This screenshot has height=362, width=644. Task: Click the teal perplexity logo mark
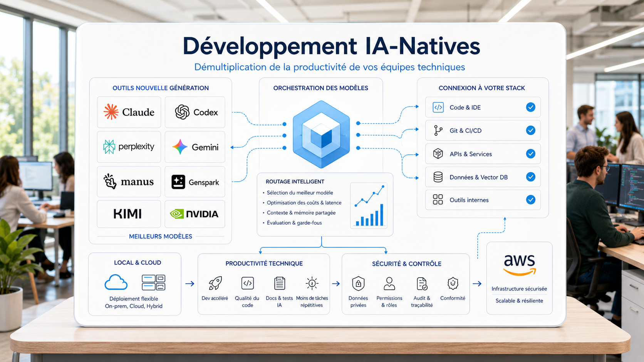[x=109, y=147]
